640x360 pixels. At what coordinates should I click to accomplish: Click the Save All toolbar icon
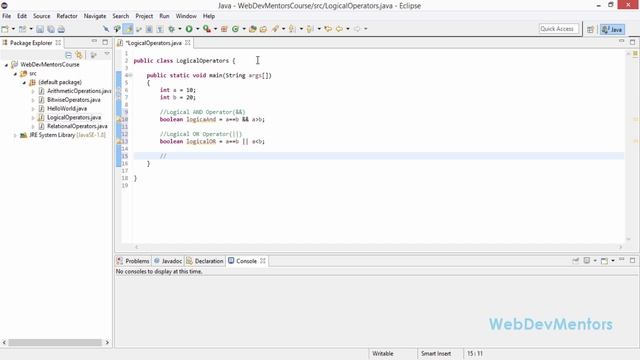click(51, 29)
